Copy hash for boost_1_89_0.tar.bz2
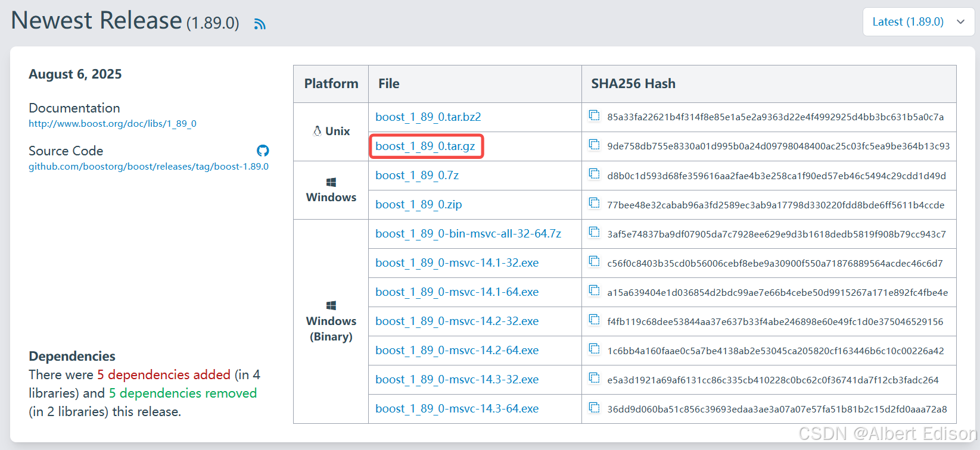The image size is (980, 450). [594, 115]
